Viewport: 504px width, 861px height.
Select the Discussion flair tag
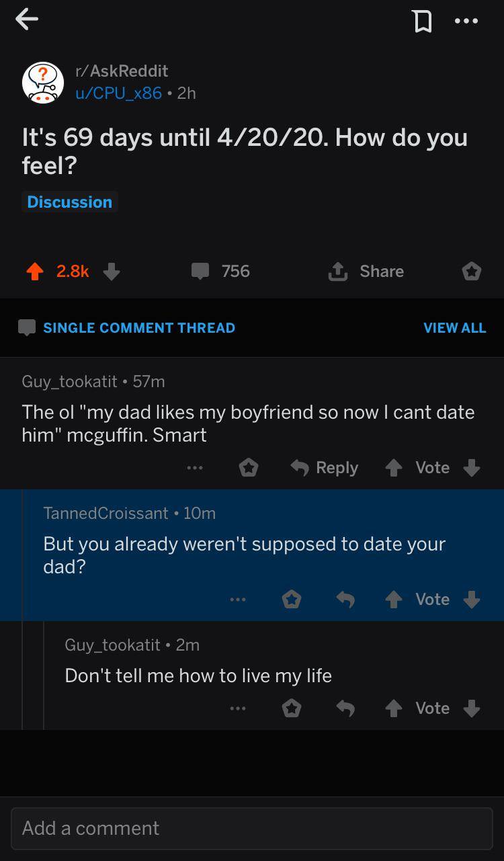(x=70, y=202)
